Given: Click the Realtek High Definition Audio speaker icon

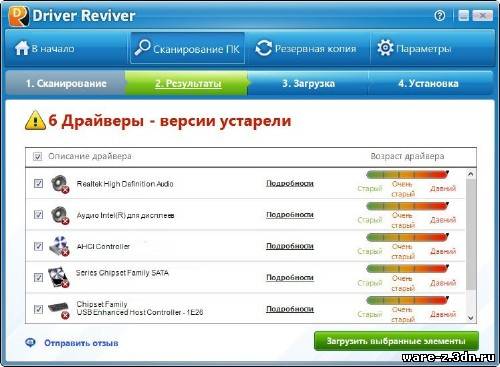Looking at the screenshot, I should pyautogui.click(x=60, y=184).
